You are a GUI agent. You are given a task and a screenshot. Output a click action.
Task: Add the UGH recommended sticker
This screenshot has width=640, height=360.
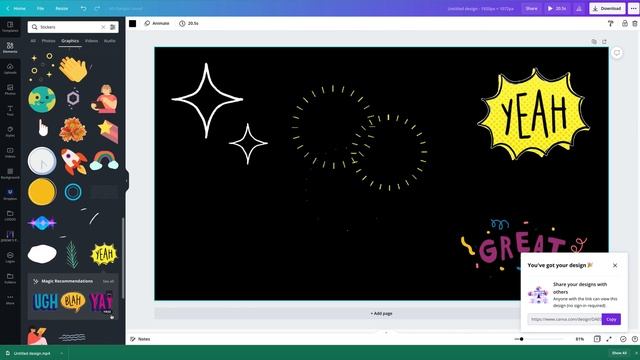pyautogui.click(x=45, y=302)
